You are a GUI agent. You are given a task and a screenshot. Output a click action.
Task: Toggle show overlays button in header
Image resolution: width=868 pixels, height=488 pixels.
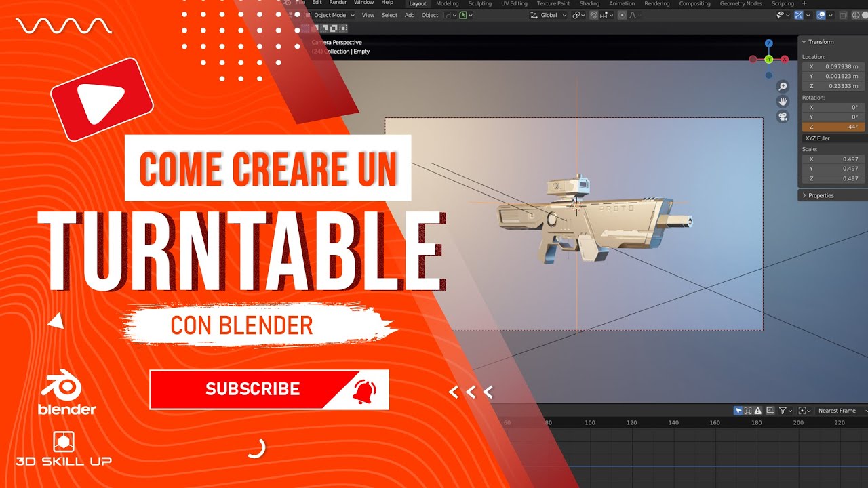pyautogui.click(x=821, y=15)
